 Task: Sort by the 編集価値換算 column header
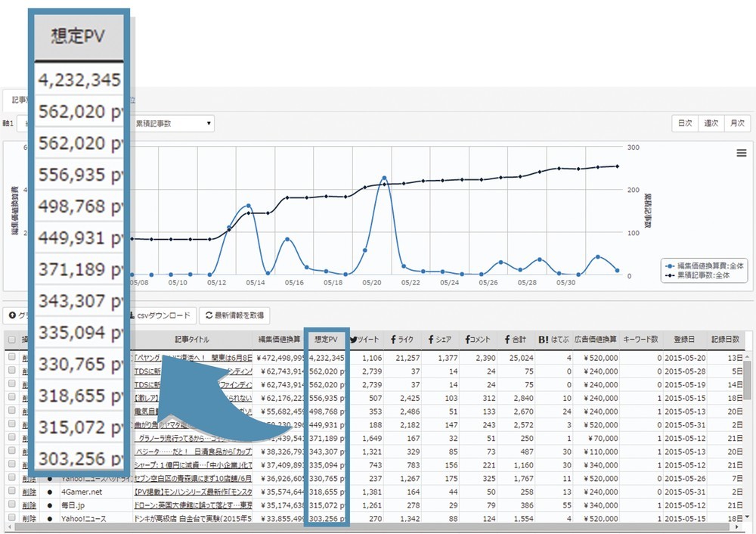(281, 340)
